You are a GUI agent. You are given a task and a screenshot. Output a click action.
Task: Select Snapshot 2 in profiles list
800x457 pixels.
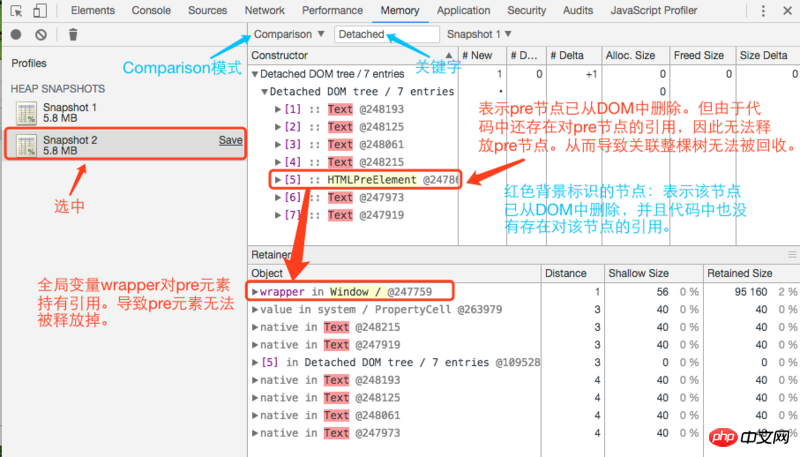pos(124,145)
